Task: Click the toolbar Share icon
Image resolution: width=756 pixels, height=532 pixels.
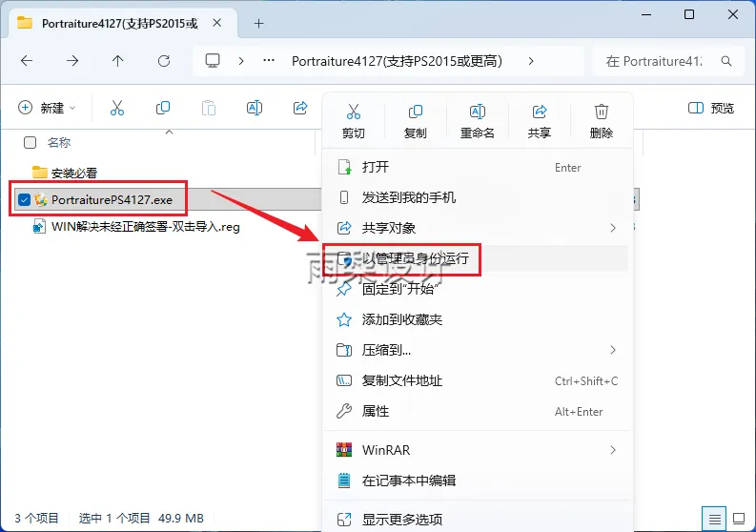Action: 300,108
